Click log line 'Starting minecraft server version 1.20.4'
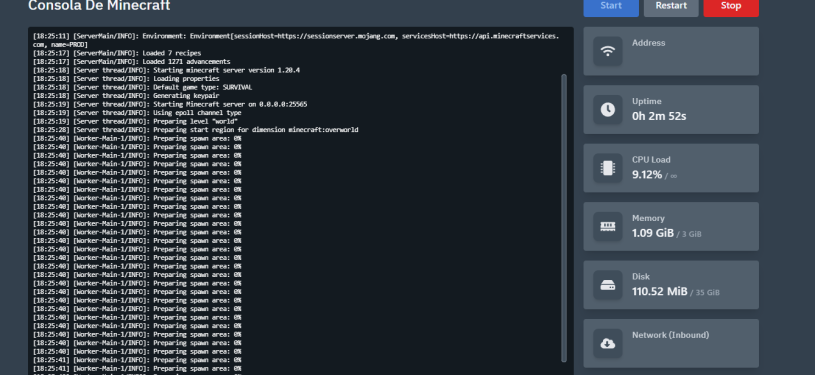 tap(166, 70)
